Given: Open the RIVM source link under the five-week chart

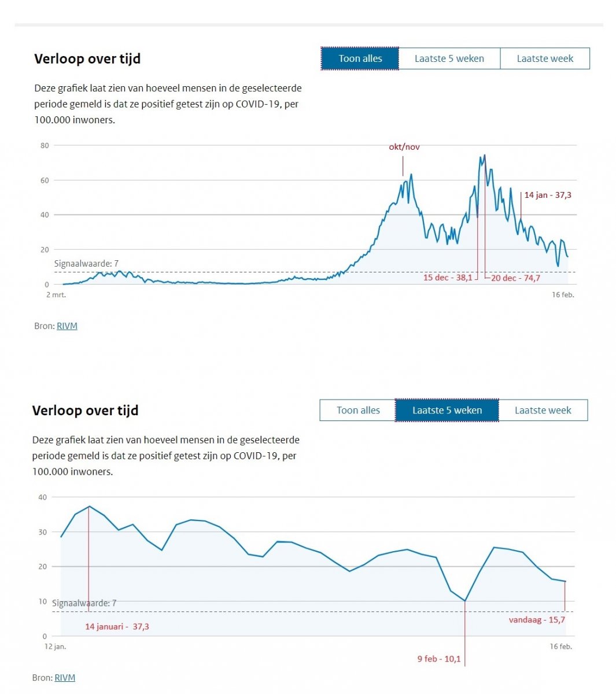Looking at the screenshot, I should (65, 677).
